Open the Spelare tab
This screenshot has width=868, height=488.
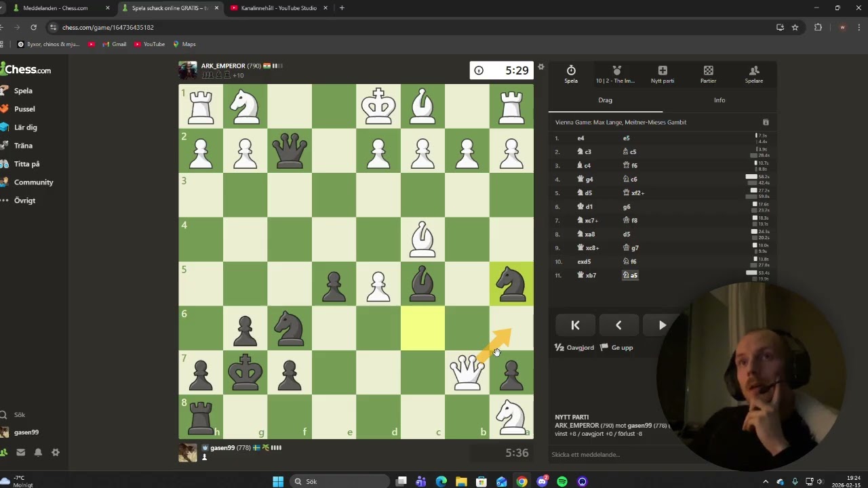pos(754,75)
